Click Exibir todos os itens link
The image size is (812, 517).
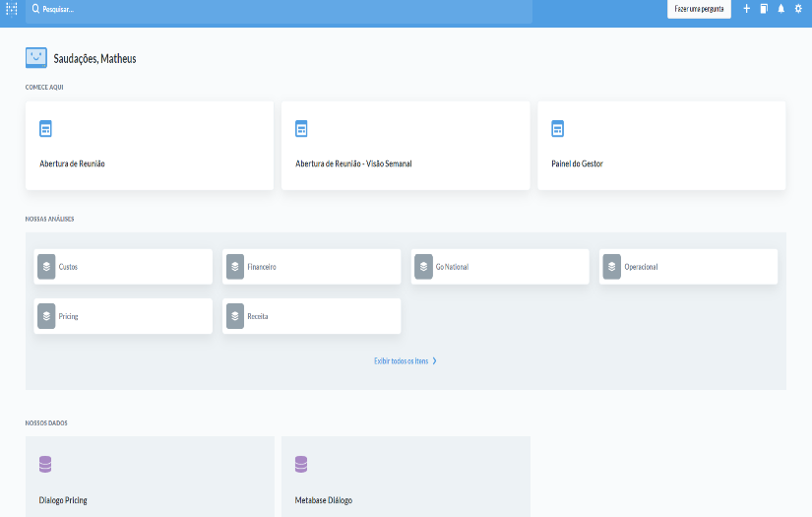click(x=401, y=361)
